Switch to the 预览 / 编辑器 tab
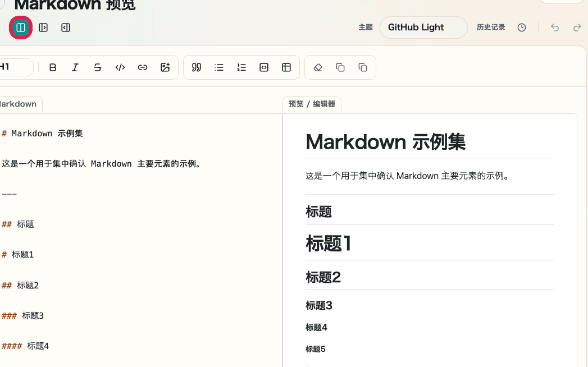588x367 pixels. tap(312, 104)
